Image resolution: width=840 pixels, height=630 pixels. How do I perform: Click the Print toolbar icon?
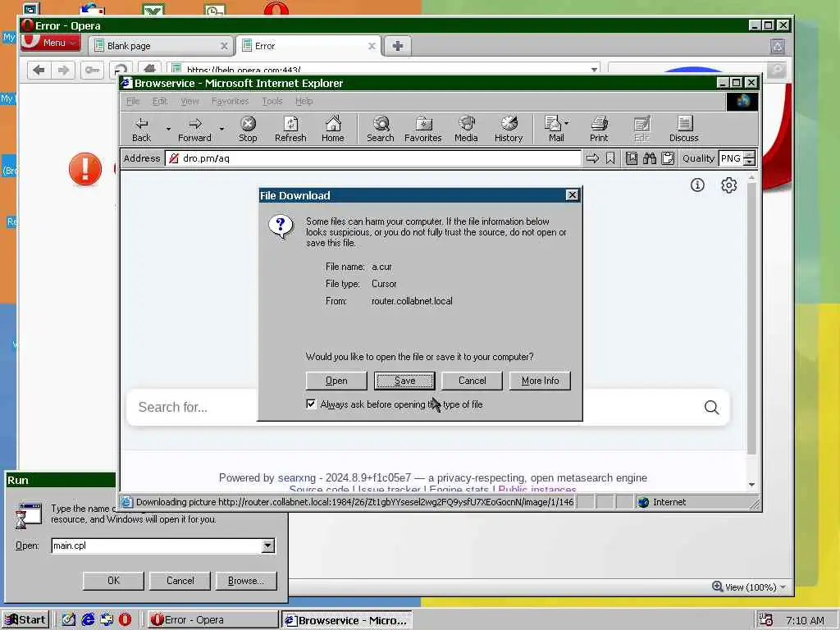click(599, 129)
